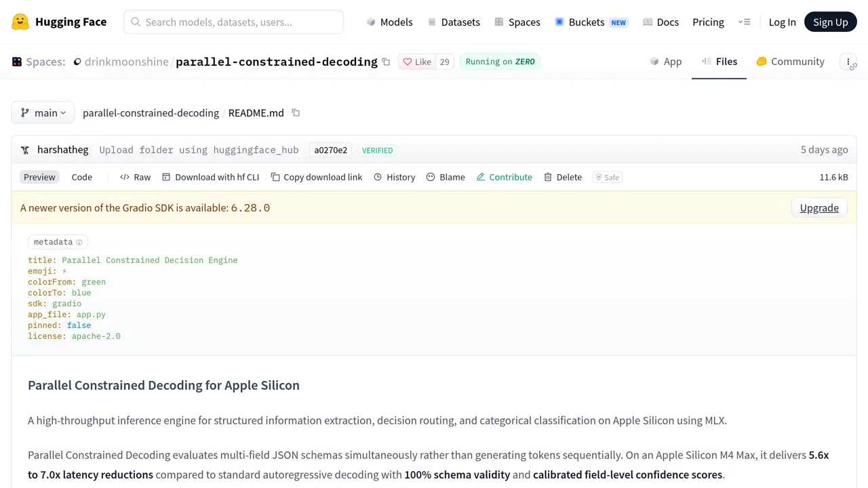Image resolution: width=868 pixels, height=488 pixels.
Task: Switch to Preview view
Action: point(39,177)
